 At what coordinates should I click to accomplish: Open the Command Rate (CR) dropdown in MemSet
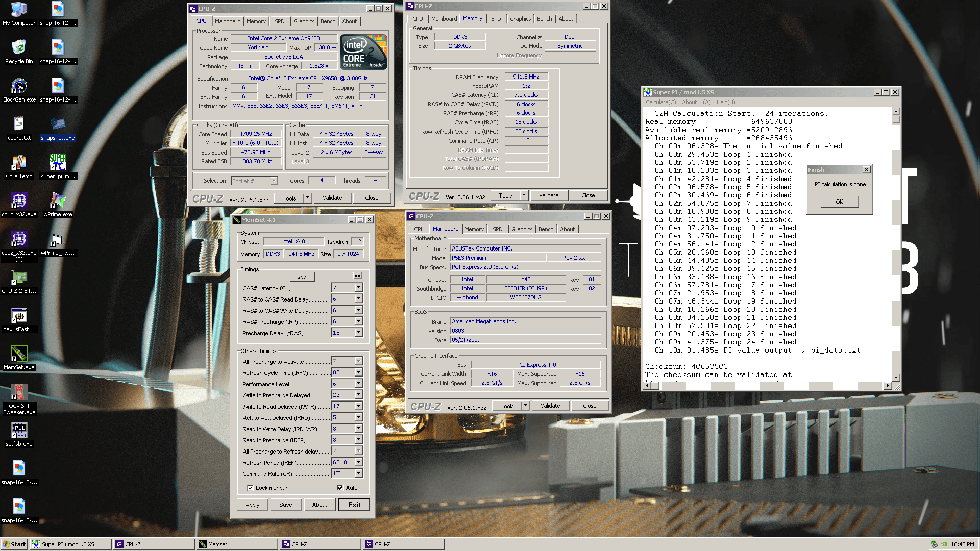coord(358,473)
